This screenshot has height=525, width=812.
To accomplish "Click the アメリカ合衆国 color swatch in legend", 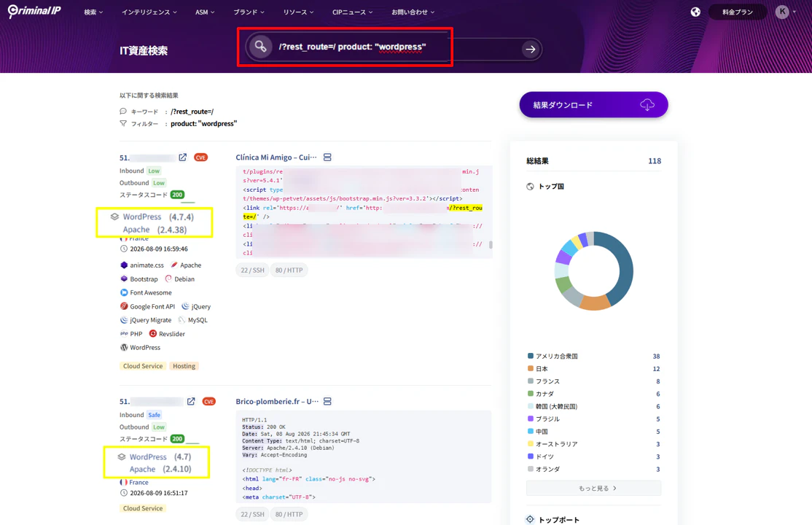I will [x=531, y=356].
